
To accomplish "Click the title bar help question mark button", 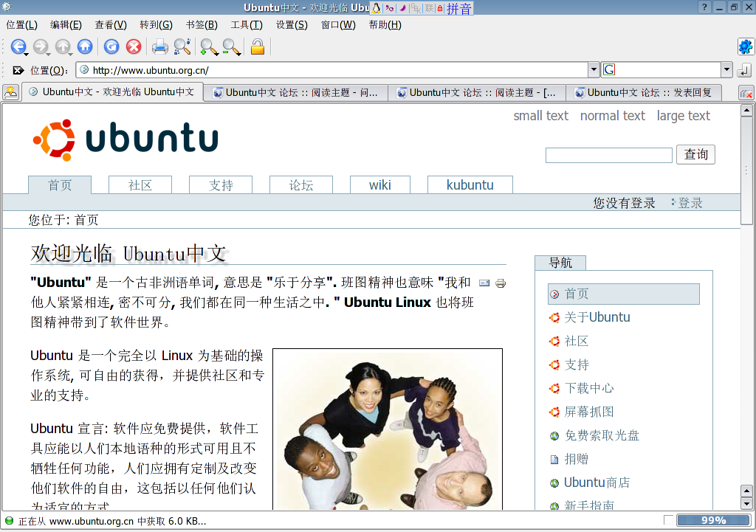I will click(704, 7).
